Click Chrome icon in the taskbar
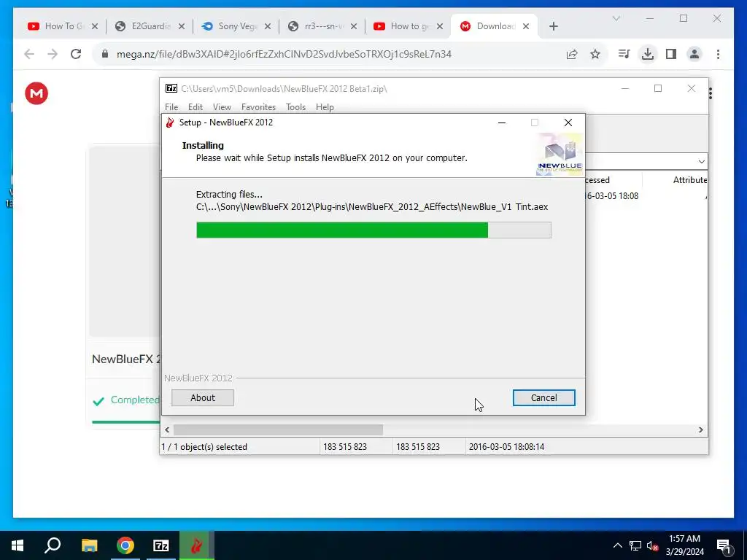Viewport: 747px width, 560px height. [125, 545]
